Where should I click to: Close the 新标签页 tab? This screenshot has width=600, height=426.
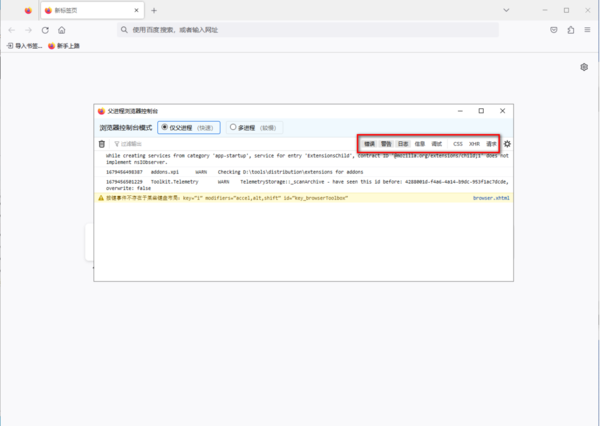pyautogui.click(x=136, y=10)
